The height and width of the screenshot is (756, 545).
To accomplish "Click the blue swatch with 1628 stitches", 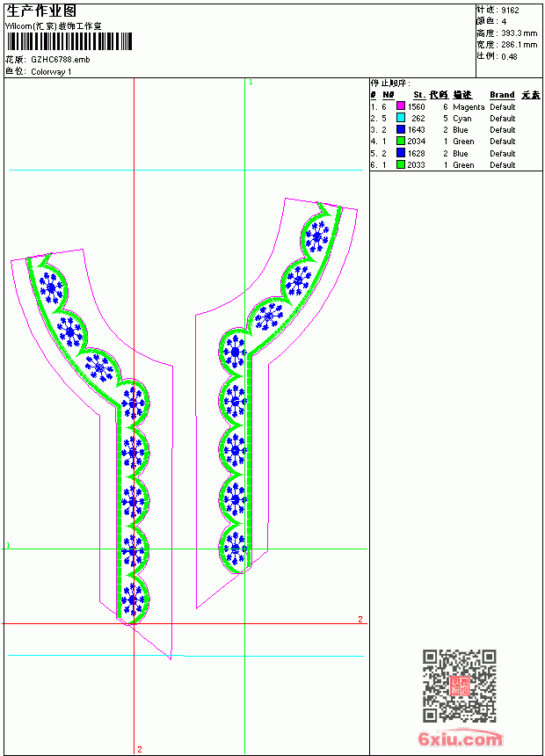I will [400, 153].
